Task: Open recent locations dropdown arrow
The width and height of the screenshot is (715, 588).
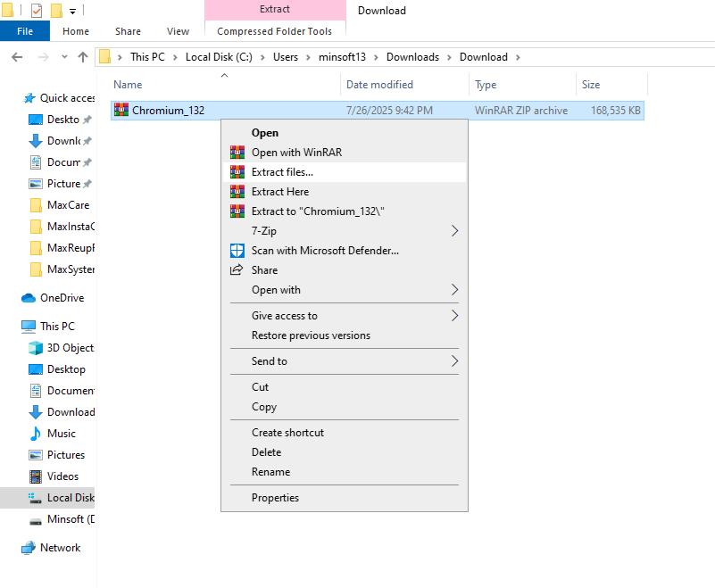Action: point(64,57)
